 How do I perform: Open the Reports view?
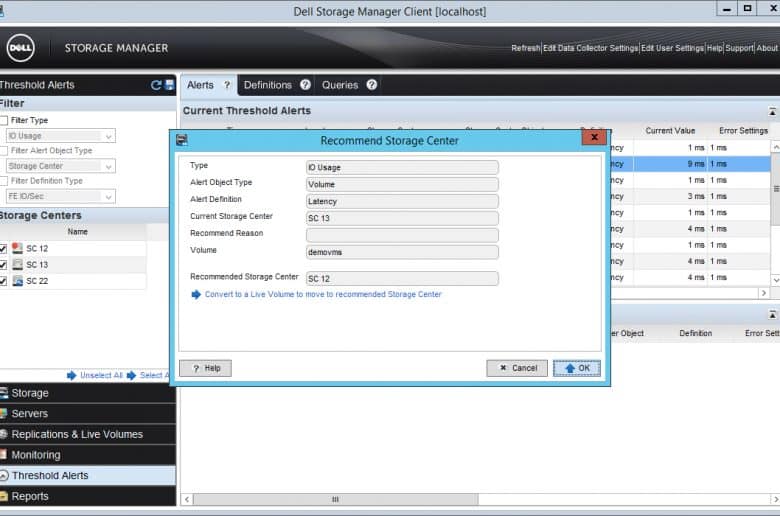pos(88,496)
